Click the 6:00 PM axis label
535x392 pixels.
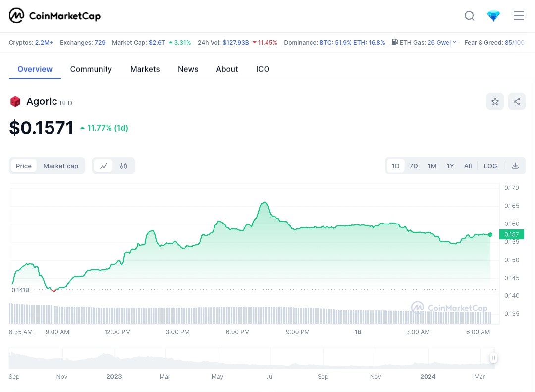point(237,332)
